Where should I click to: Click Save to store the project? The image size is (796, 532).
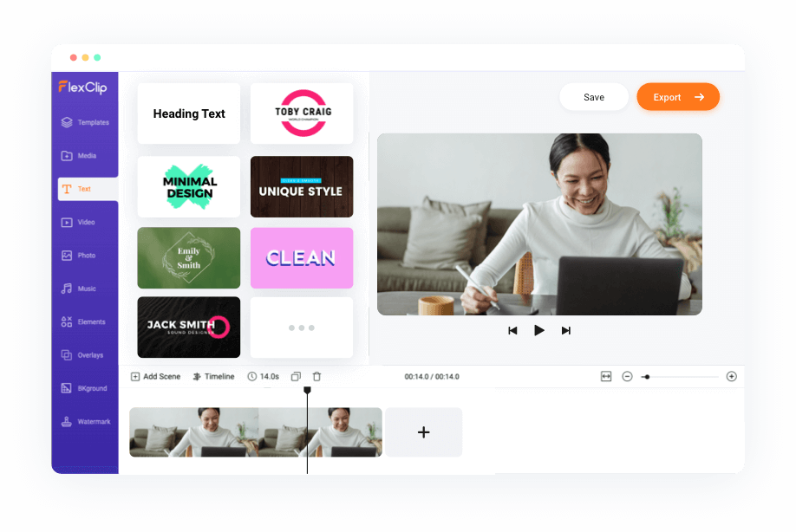[x=594, y=96]
